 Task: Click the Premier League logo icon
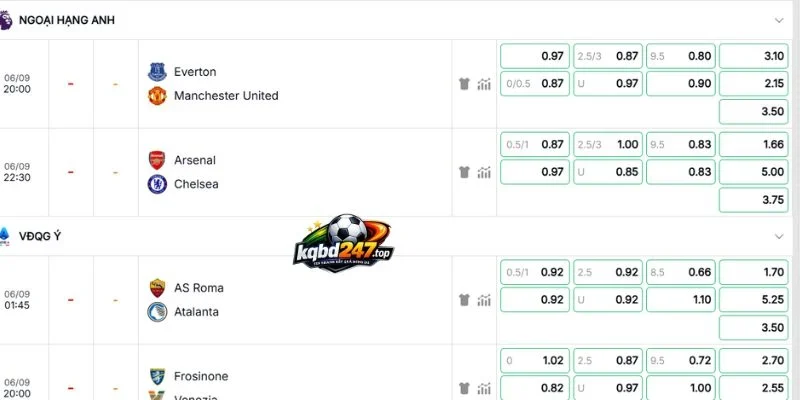click(5, 20)
